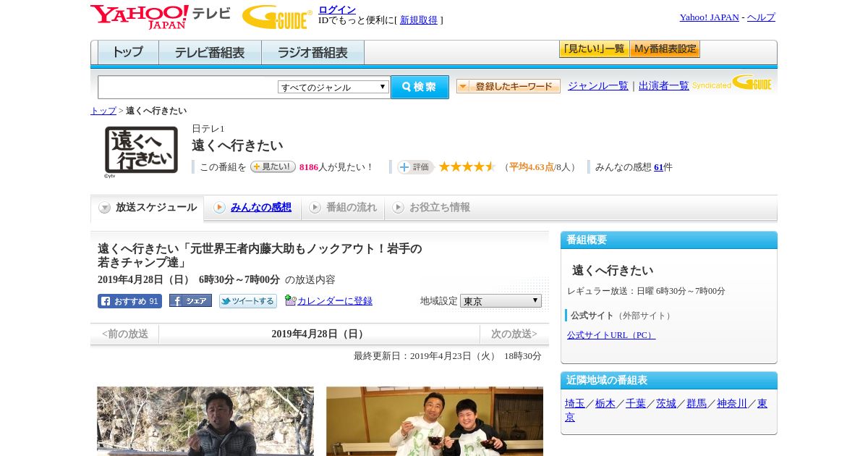Screen dimensions: 868x456
Task: Go to 次の放送> next broadcast
Action: click(514, 334)
